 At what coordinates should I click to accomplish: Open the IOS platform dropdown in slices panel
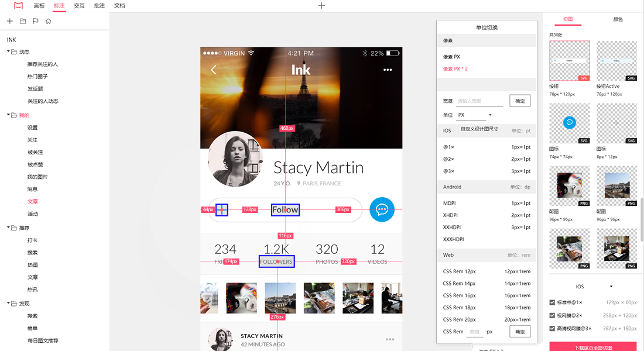594,287
